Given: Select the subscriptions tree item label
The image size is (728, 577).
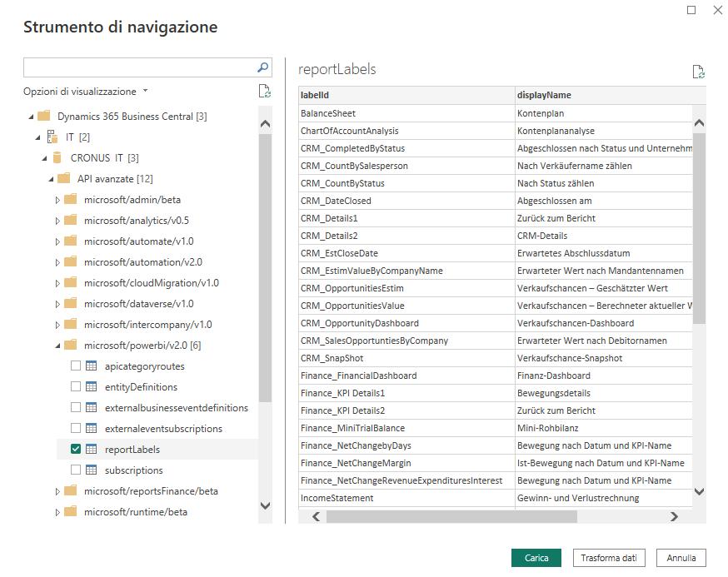Looking at the screenshot, I should tap(134, 470).
